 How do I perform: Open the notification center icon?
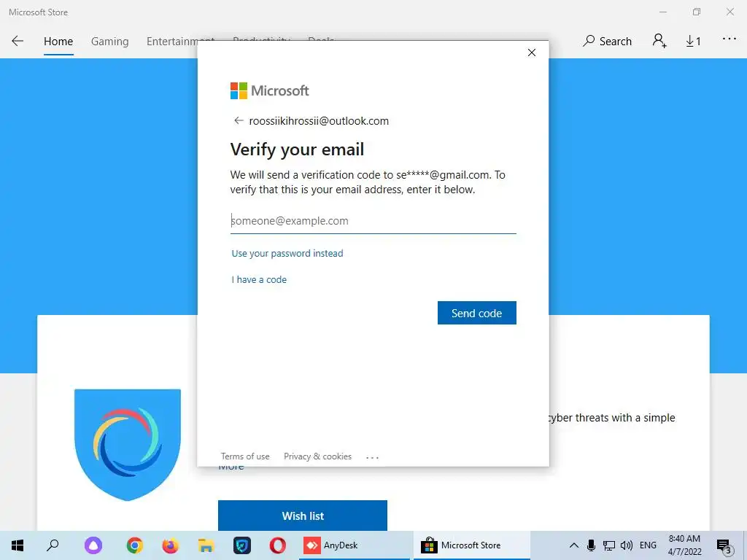pos(724,546)
